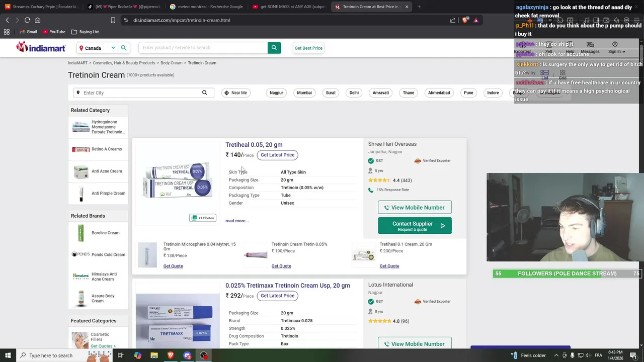The width and height of the screenshot is (644, 362).
Task: Open Task View in the taskbar
Action: (x=121, y=355)
